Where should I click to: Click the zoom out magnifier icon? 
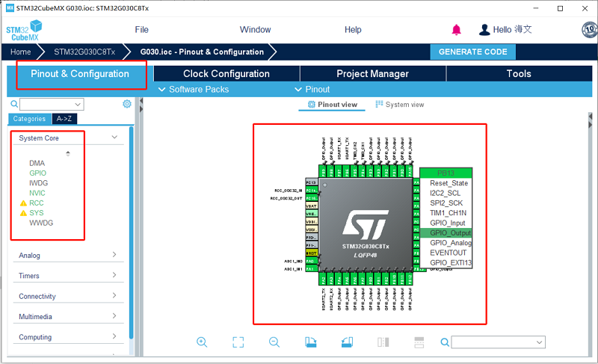point(274,342)
